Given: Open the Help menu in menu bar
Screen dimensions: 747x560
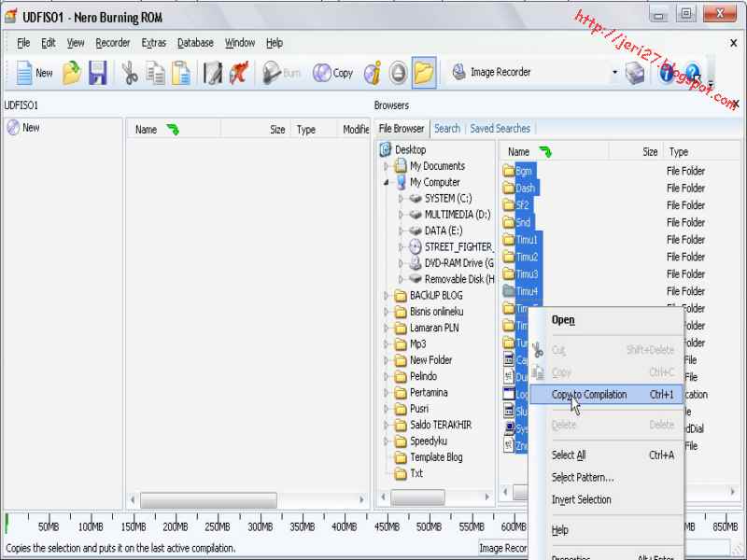Looking at the screenshot, I should click(x=275, y=43).
